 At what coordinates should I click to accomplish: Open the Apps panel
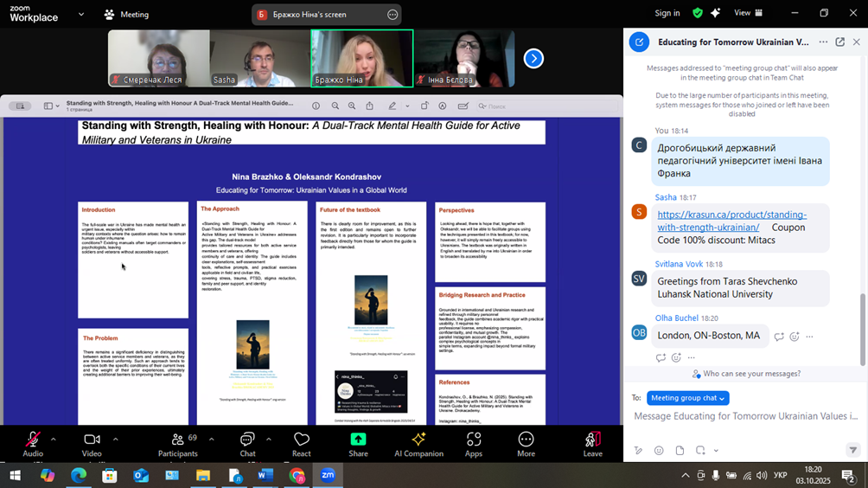point(474,441)
